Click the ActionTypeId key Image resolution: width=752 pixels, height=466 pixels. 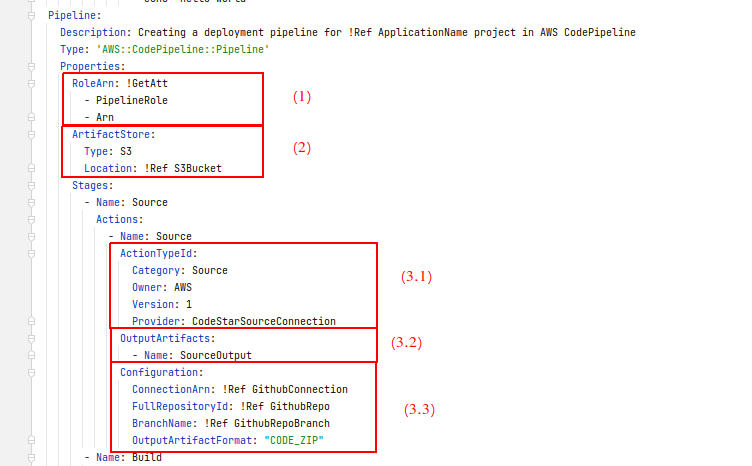coord(156,254)
